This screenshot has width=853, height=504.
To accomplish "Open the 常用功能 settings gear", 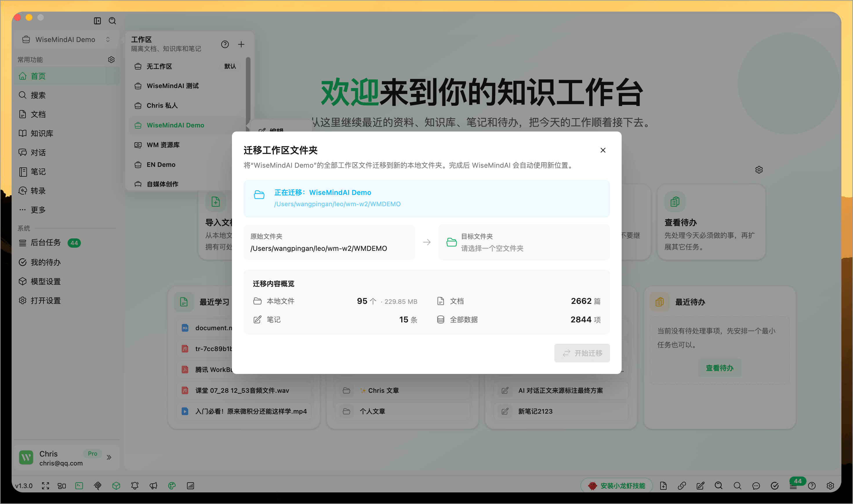I will [111, 60].
